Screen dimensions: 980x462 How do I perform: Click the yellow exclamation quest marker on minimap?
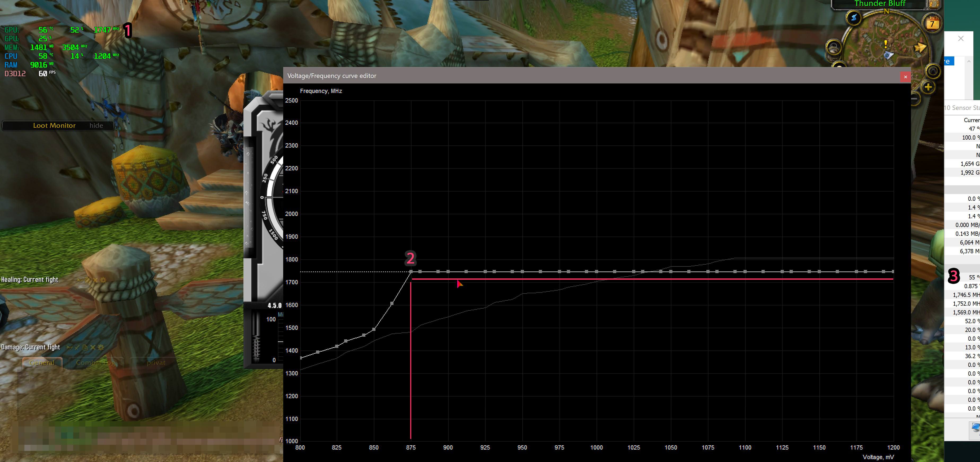pos(886,44)
